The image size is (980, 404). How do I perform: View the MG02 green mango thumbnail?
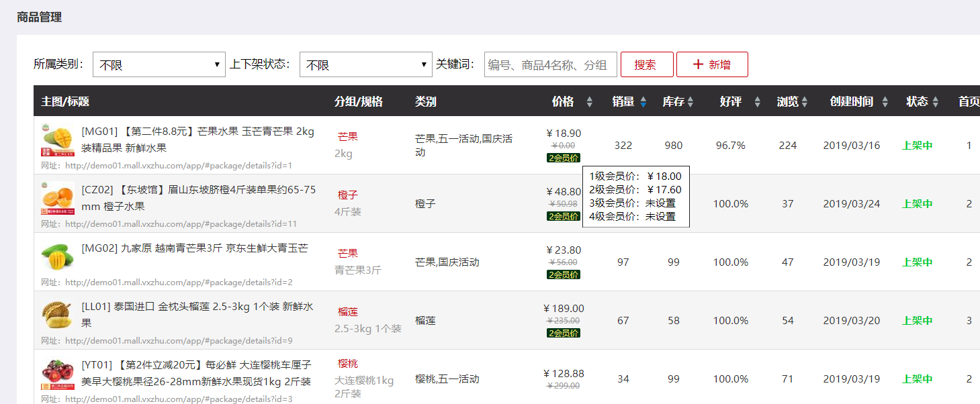click(x=57, y=256)
